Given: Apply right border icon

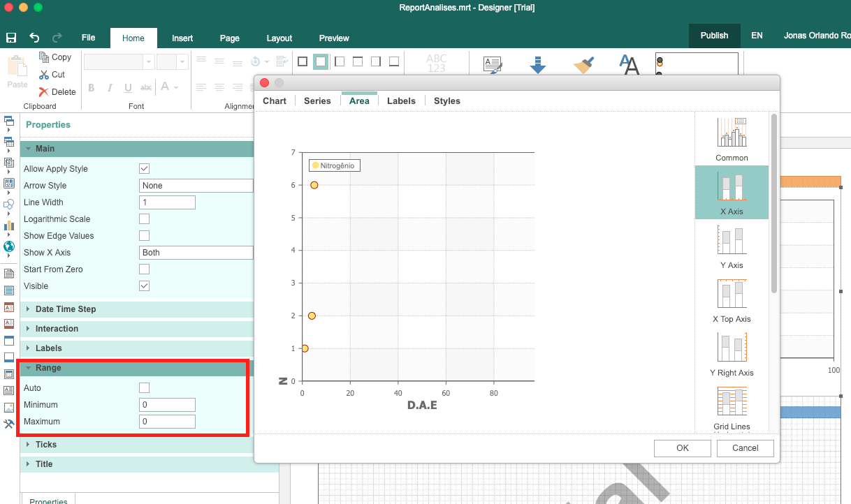Looking at the screenshot, I should click(x=376, y=61).
